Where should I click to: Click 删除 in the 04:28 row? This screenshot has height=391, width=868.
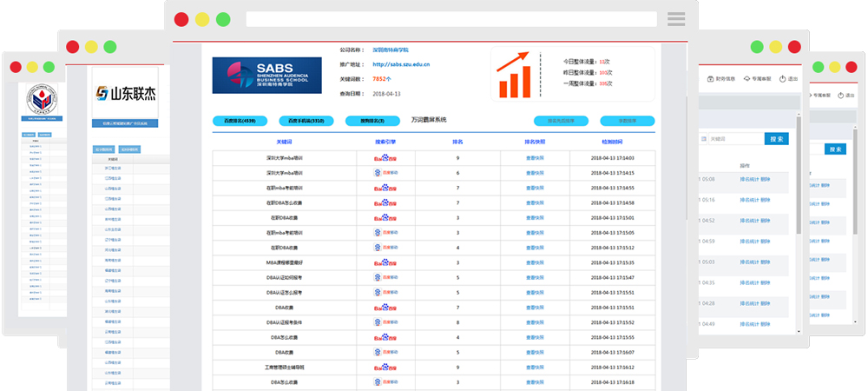[766, 303]
